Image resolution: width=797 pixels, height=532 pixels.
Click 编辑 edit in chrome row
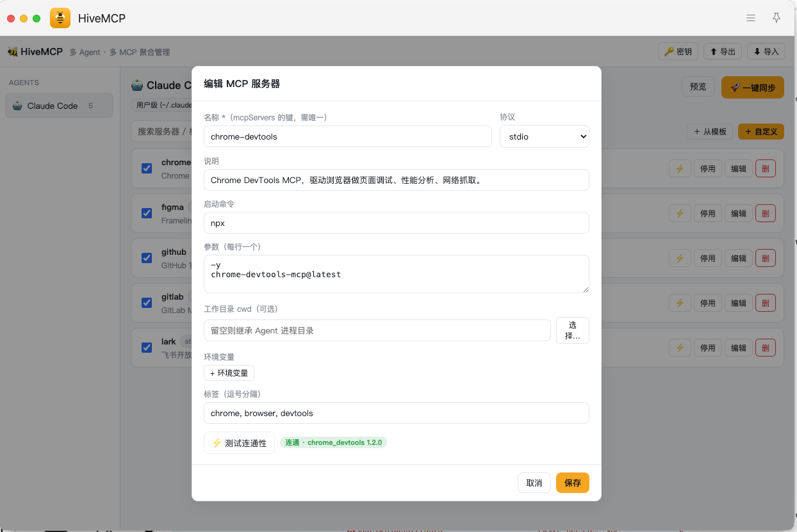[739, 168]
